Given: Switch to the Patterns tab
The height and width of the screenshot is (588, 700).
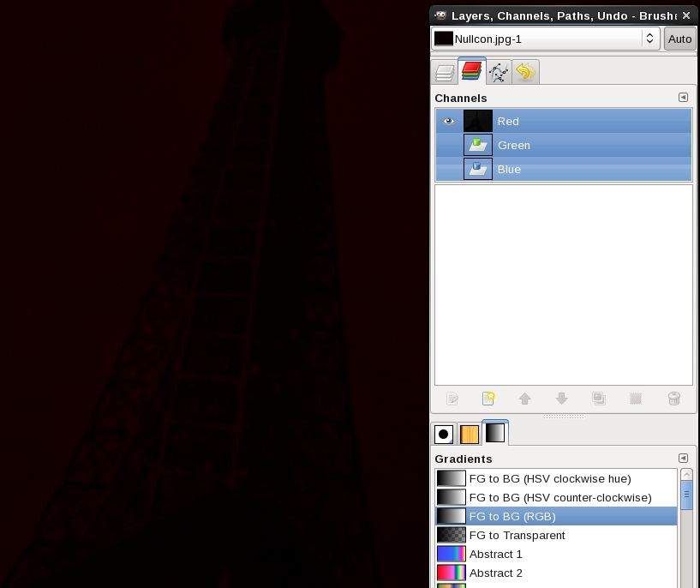Looking at the screenshot, I should click(x=470, y=434).
